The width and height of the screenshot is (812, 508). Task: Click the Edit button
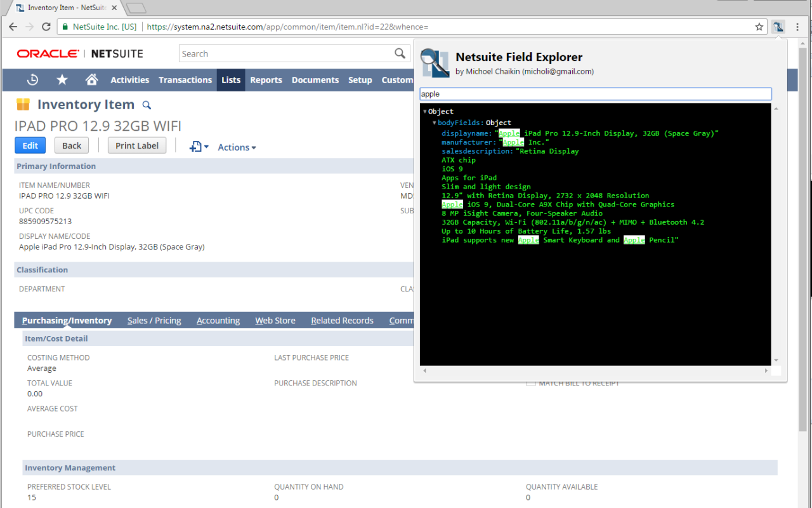[x=30, y=145]
